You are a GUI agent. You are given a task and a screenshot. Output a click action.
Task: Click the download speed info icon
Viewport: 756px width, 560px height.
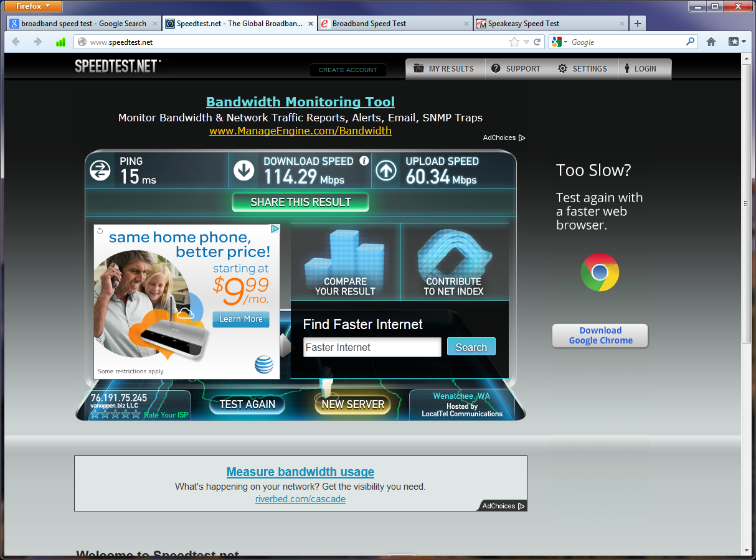tap(364, 161)
